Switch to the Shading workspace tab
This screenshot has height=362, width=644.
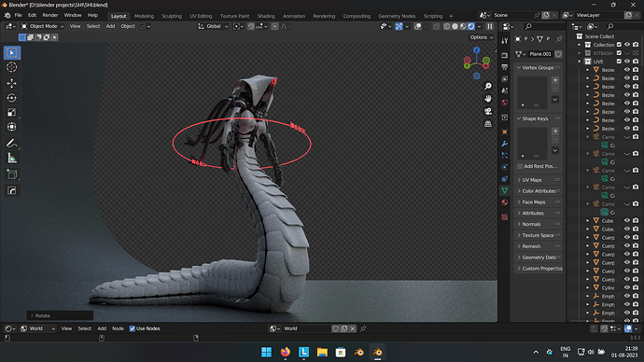click(x=266, y=16)
